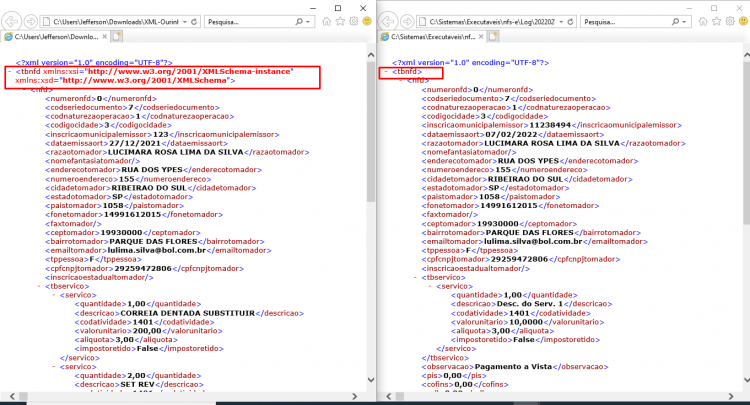Open Tools gear in left window
The width and height of the screenshot is (750, 405).
tap(354, 21)
